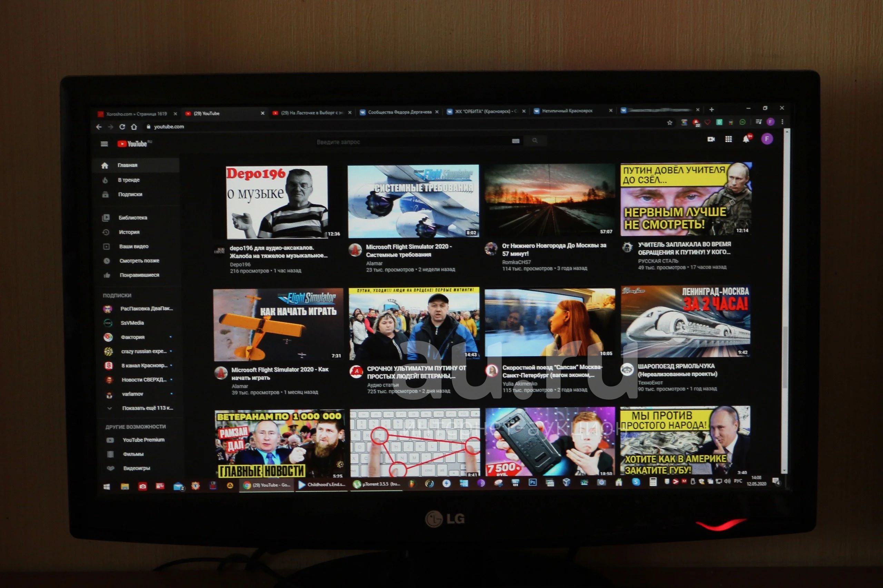Screen dimensions: 883x588
Task: Play the keyboard 8:41 video thumbnail
Action: [x=415, y=443]
